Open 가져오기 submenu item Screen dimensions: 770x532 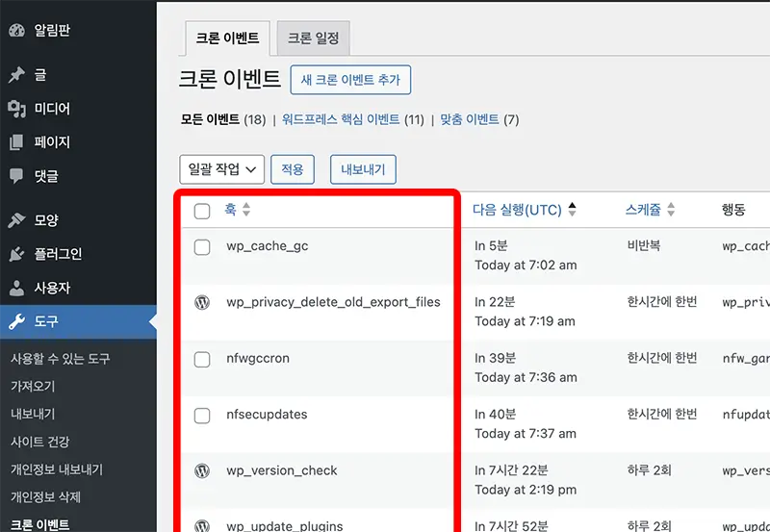(x=33, y=387)
